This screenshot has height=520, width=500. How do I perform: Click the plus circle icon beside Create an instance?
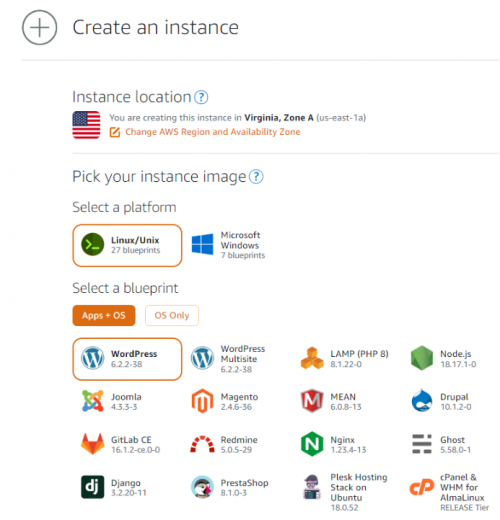(39, 27)
